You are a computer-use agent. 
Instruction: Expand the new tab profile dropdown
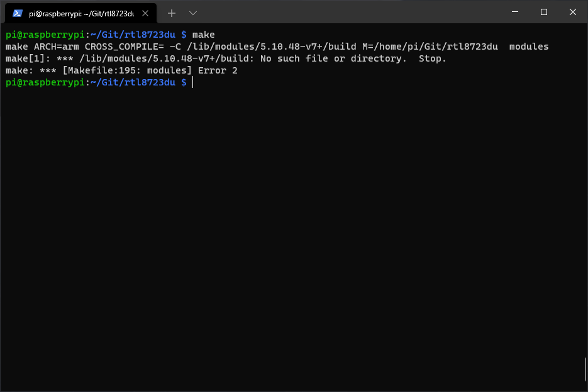pyautogui.click(x=193, y=13)
